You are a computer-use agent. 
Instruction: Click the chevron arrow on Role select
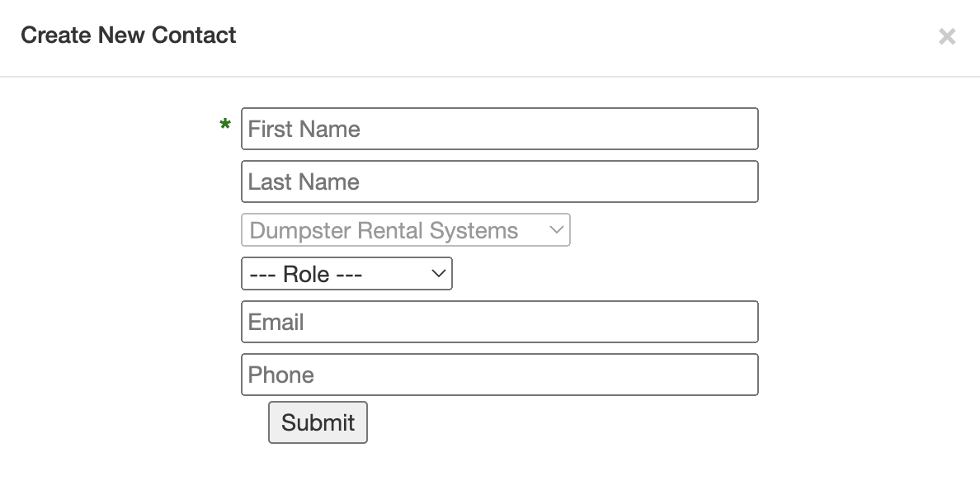tap(439, 274)
